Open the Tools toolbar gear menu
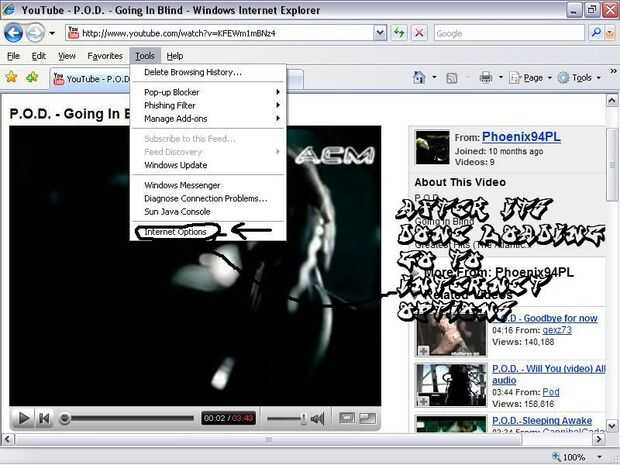Screen dimensions: 620x465 tap(579, 78)
